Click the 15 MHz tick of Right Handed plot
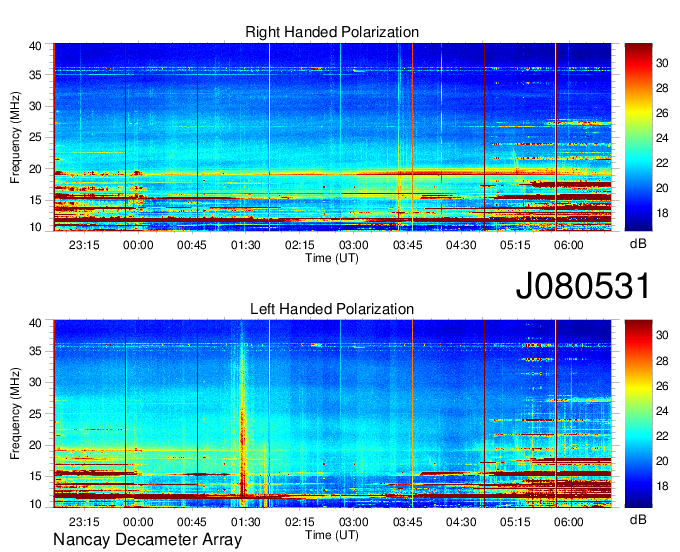Viewport: 680px width, 552px height. [x=35, y=200]
